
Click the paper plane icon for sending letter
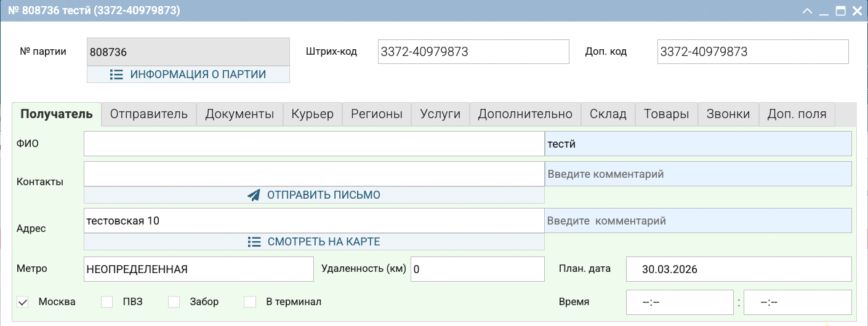point(254,195)
